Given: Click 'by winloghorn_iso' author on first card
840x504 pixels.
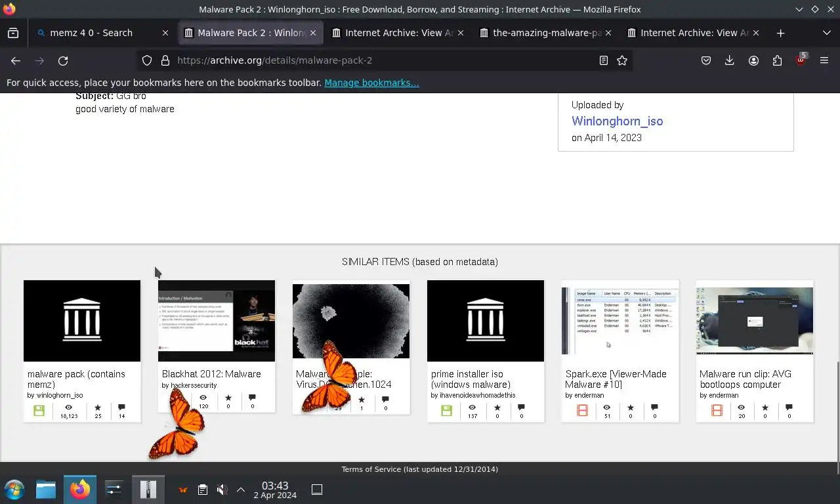Looking at the screenshot, I should (x=55, y=396).
